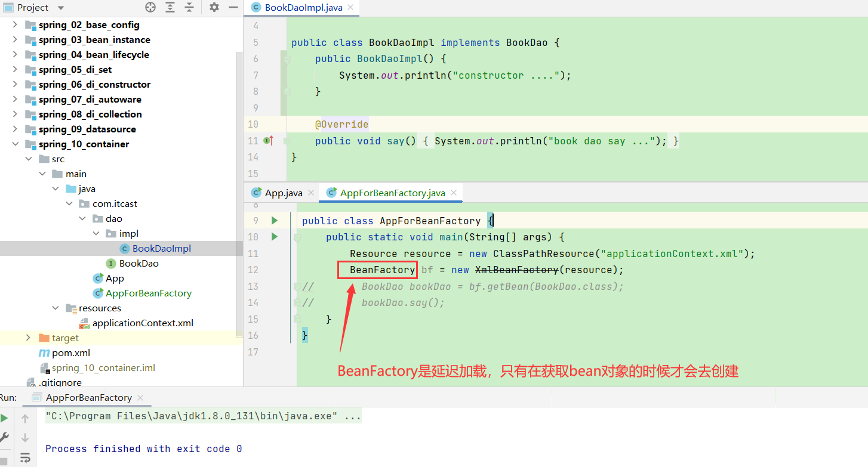
Task: Fold the BookDaoImpl constructor at line 6
Action: click(287, 59)
